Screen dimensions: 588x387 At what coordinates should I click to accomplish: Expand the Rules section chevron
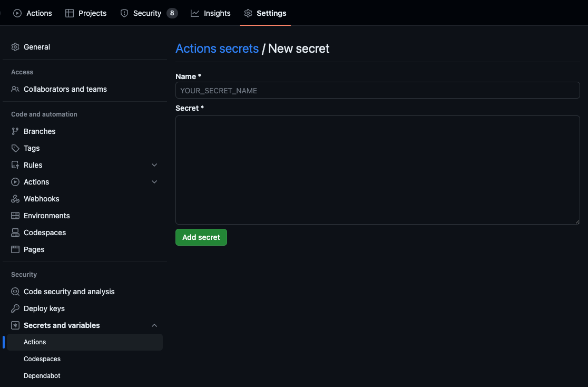[x=154, y=165]
